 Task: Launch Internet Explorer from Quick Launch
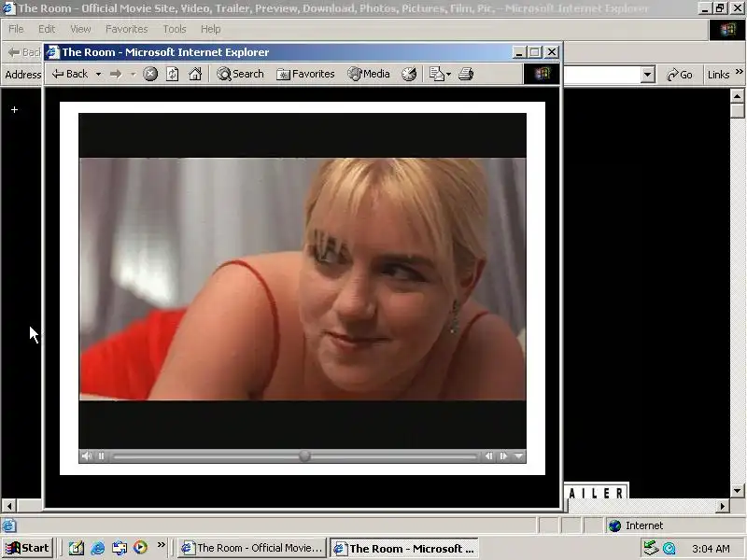(x=98, y=548)
